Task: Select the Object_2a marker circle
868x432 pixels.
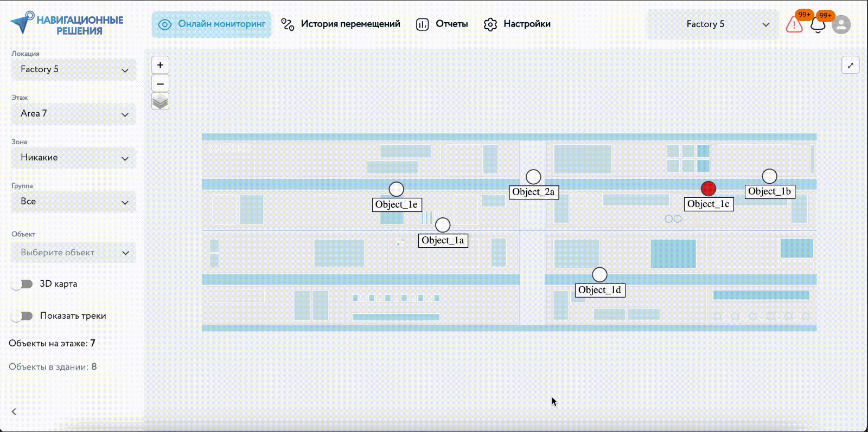Action: tap(533, 177)
